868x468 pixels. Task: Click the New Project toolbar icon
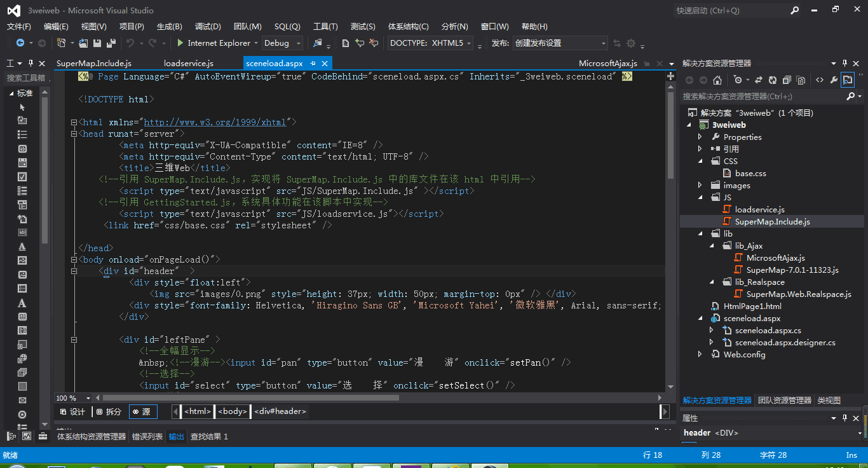pyautogui.click(x=62, y=43)
